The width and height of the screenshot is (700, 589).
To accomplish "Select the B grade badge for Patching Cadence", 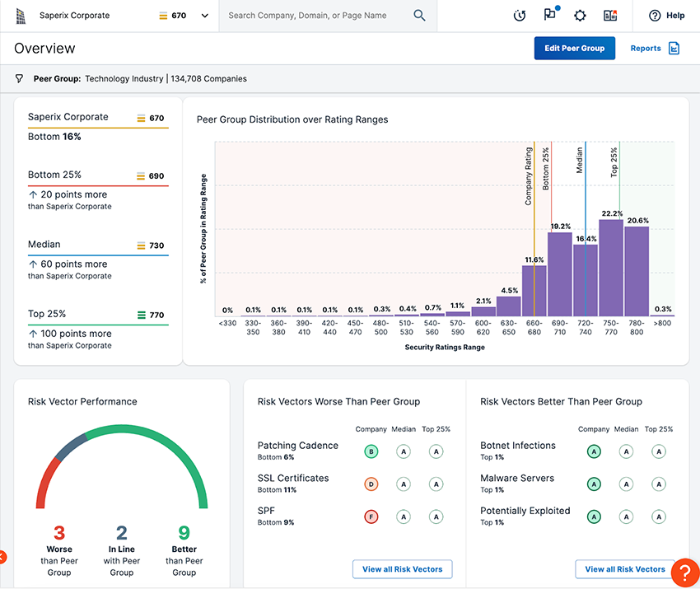I will 371,451.
